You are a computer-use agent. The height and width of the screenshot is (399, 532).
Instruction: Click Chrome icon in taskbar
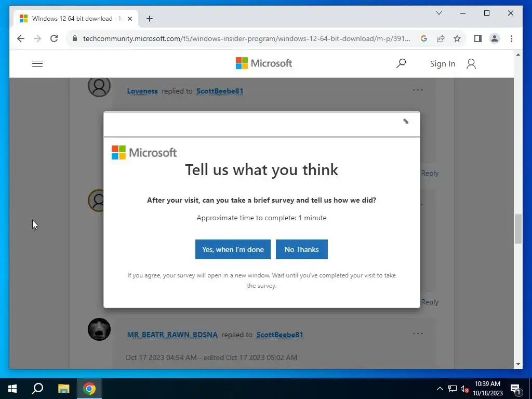(x=89, y=389)
